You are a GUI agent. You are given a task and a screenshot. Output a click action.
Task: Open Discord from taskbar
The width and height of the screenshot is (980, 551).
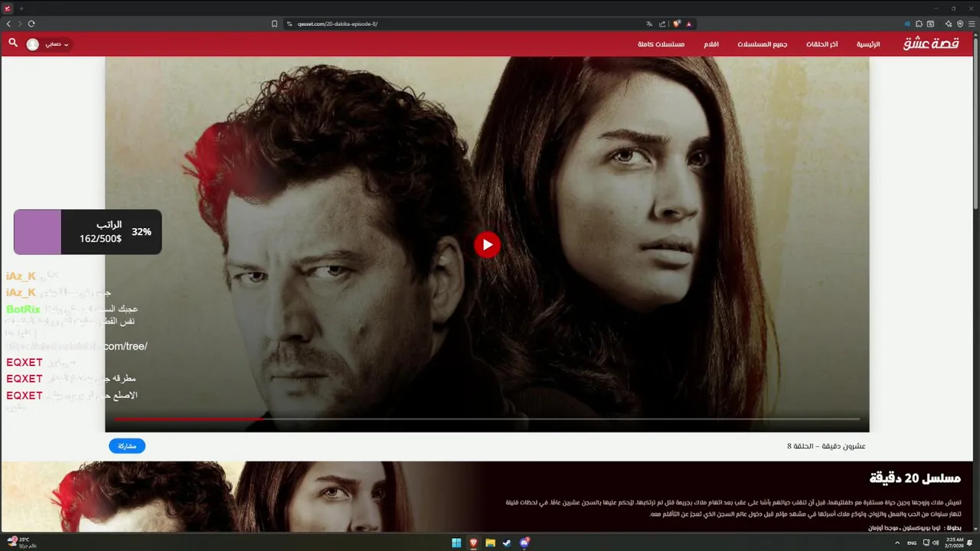tap(524, 543)
